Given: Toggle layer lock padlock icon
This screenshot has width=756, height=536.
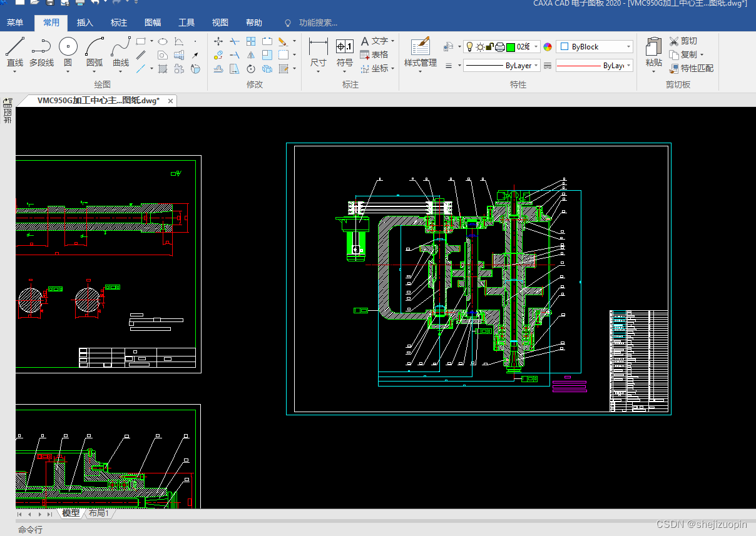Looking at the screenshot, I should point(490,47).
